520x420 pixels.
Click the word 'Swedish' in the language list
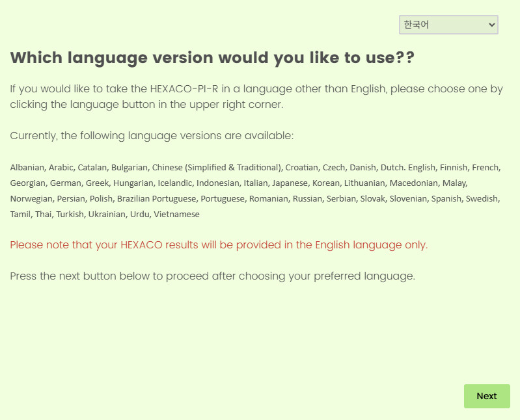pos(482,199)
